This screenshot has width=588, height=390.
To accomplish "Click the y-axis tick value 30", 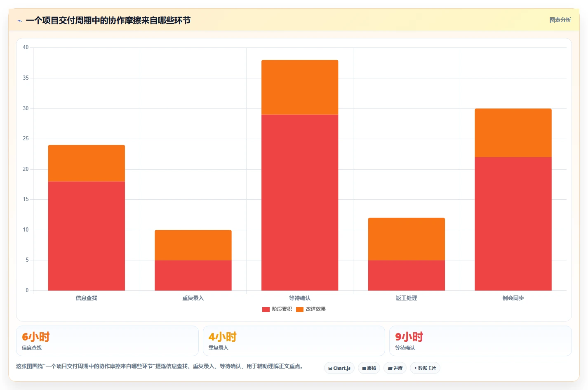I will (x=26, y=109).
